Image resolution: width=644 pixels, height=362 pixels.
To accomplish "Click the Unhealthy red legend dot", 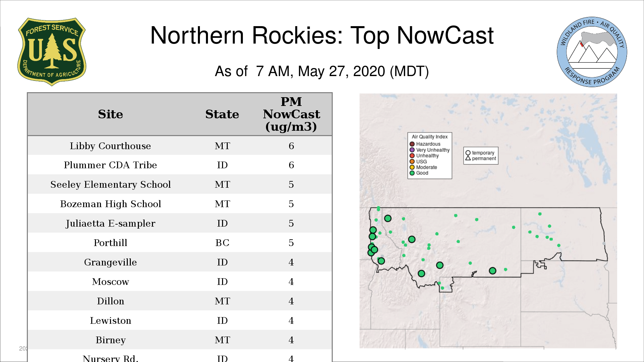I will 412,156.
